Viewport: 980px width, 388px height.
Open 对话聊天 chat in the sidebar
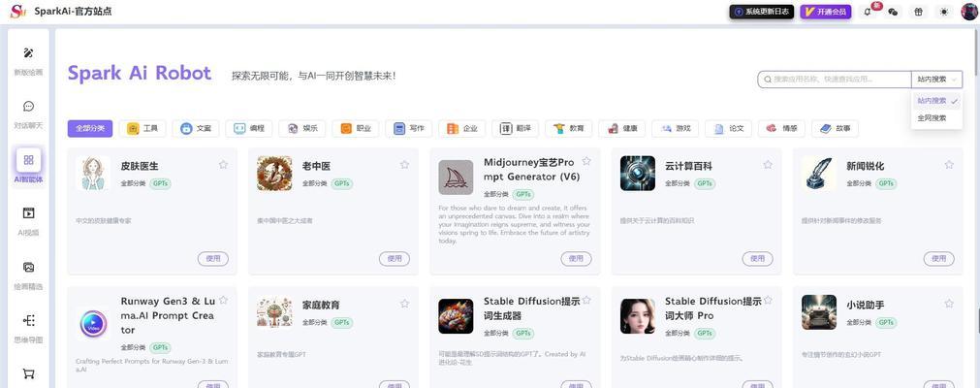[28, 114]
